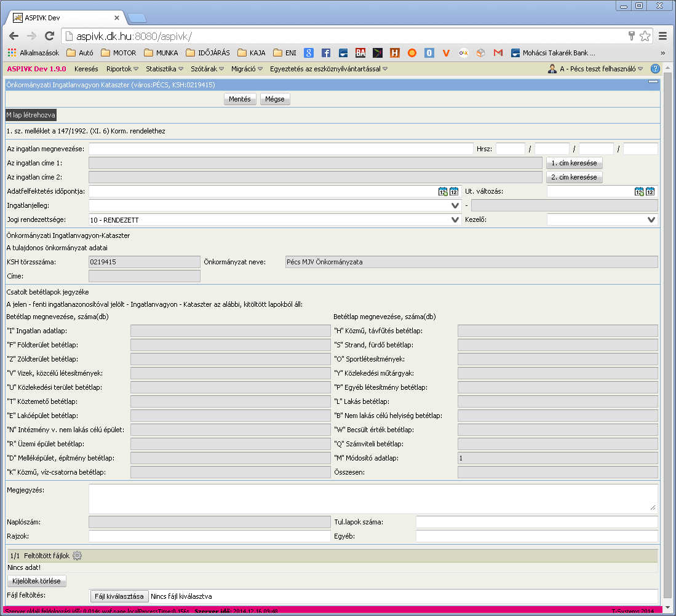The height and width of the screenshot is (616, 676).
Task: Bookmark this page with the star icon
Action: (x=645, y=36)
